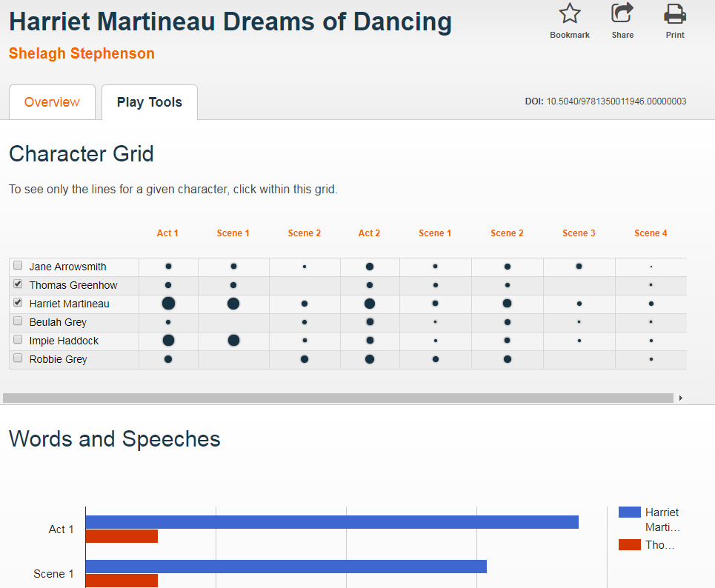This screenshot has width=715, height=588.
Task: Click Jane Arrowsmith's Scene 3 dot
Action: [x=579, y=266]
